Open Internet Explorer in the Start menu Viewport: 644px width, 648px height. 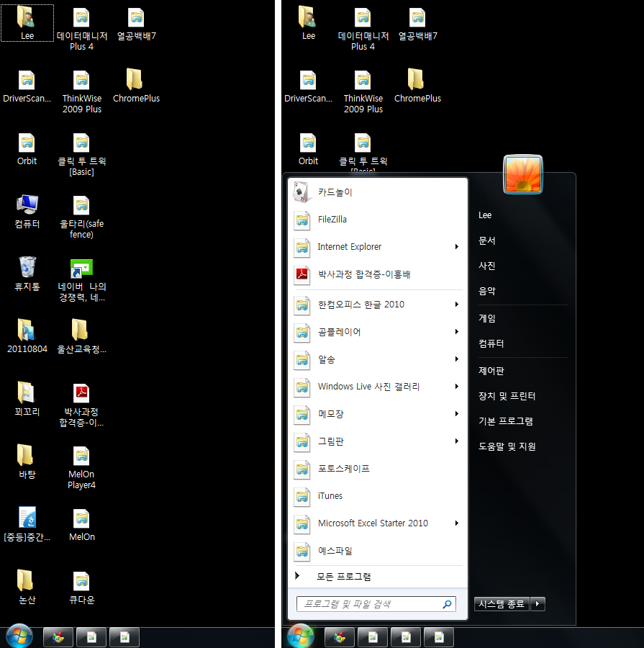[377, 247]
